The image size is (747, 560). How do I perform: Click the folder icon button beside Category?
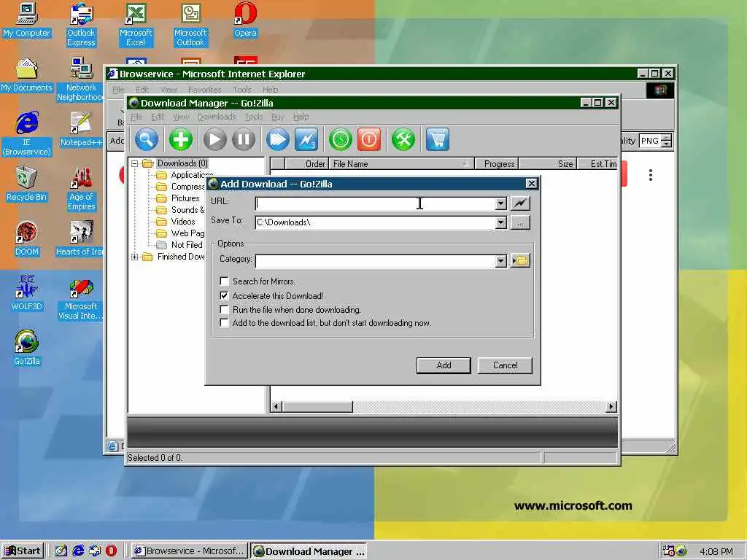tap(520, 260)
